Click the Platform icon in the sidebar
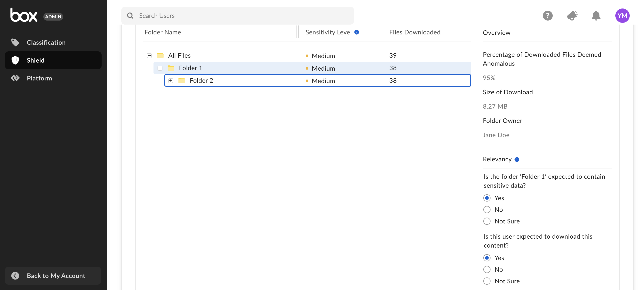Screen dimensions: 644x290 click(15, 78)
